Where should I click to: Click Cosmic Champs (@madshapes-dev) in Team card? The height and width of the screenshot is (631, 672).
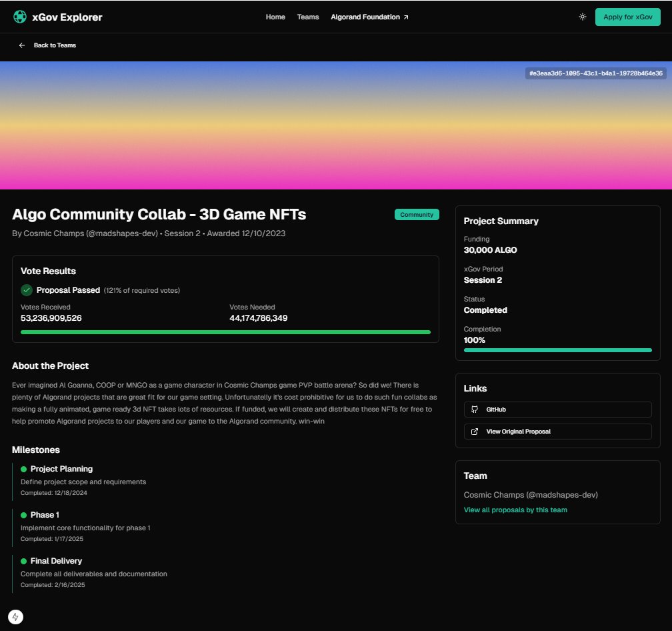click(x=531, y=495)
